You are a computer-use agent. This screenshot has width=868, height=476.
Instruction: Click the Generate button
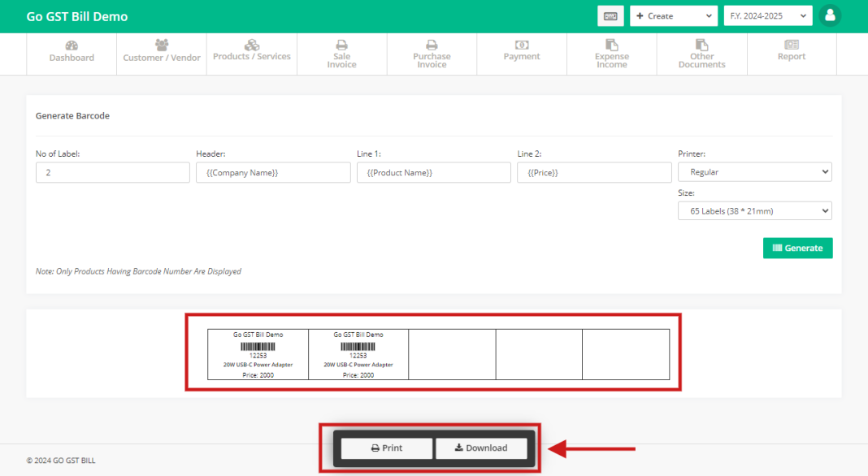797,248
